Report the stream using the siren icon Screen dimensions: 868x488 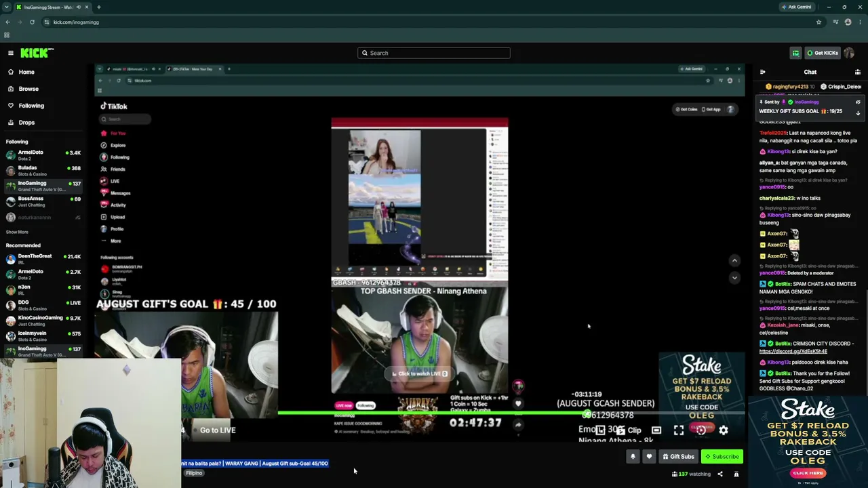pos(736,474)
